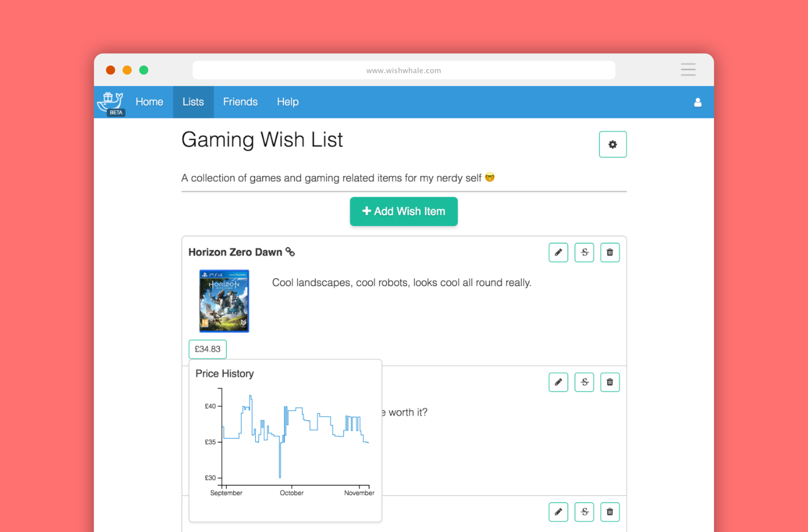Delete the Horizon Zero Dawn item
The image size is (808, 532).
[609, 252]
